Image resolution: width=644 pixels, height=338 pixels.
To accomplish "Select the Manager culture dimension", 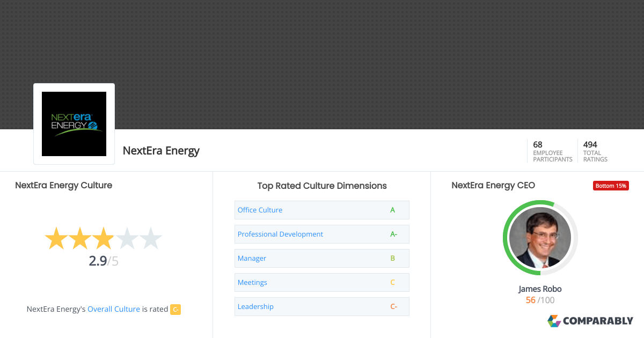I will pyautogui.click(x=252, y=258).
